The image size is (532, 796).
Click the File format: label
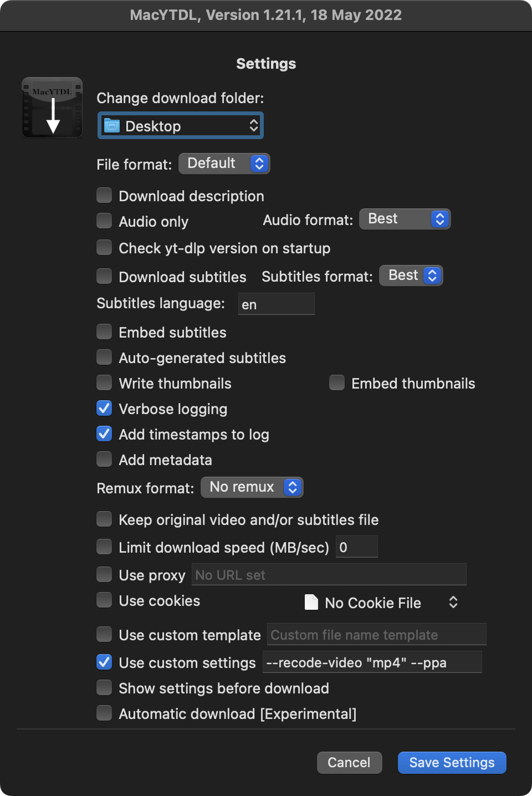[x=134, y=165]
